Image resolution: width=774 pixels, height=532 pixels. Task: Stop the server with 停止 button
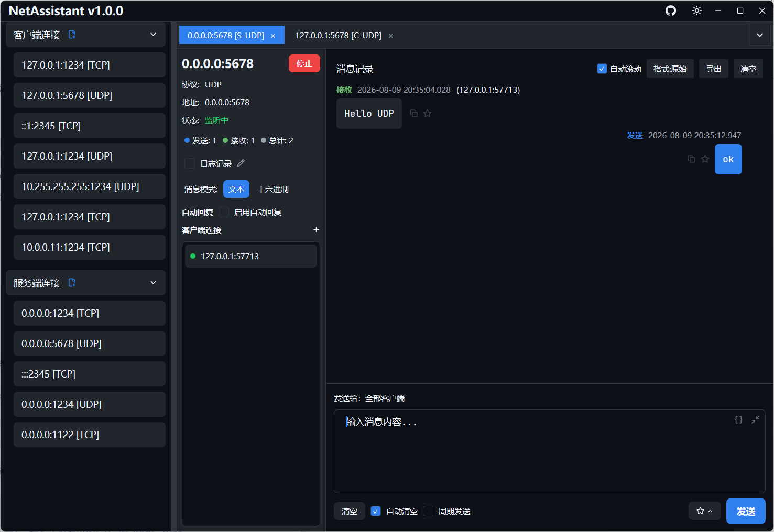pos(304,63)
